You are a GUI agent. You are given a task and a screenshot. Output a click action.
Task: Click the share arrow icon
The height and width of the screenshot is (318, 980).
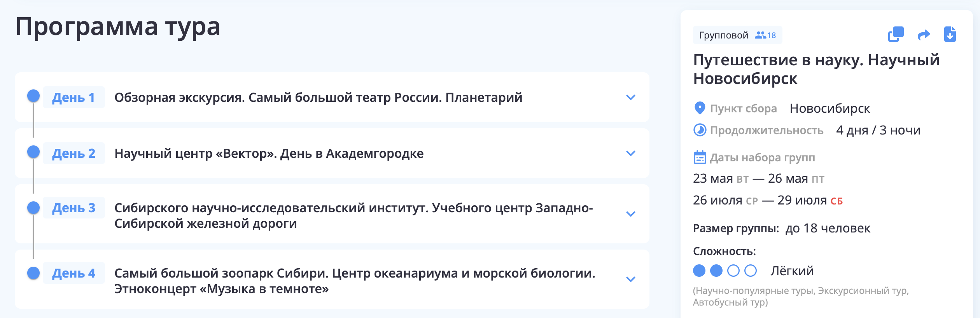924,35
